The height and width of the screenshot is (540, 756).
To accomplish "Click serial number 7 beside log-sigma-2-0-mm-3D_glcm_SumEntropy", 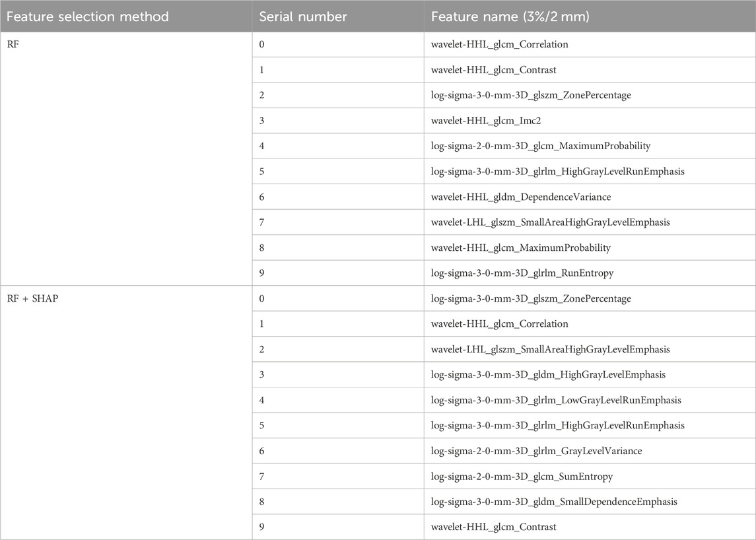I will click(262, 477).
